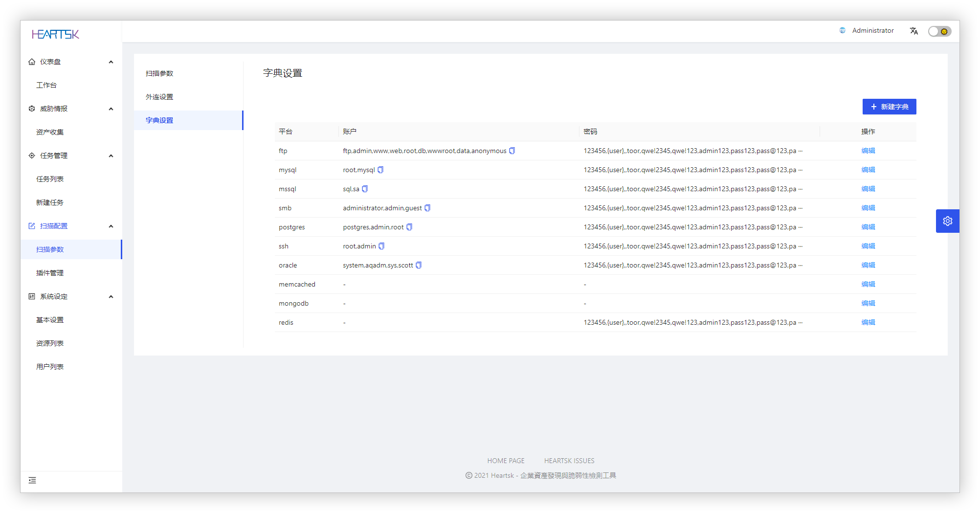Copy the smb account list

pyautogui.click(x=427, y=208)
